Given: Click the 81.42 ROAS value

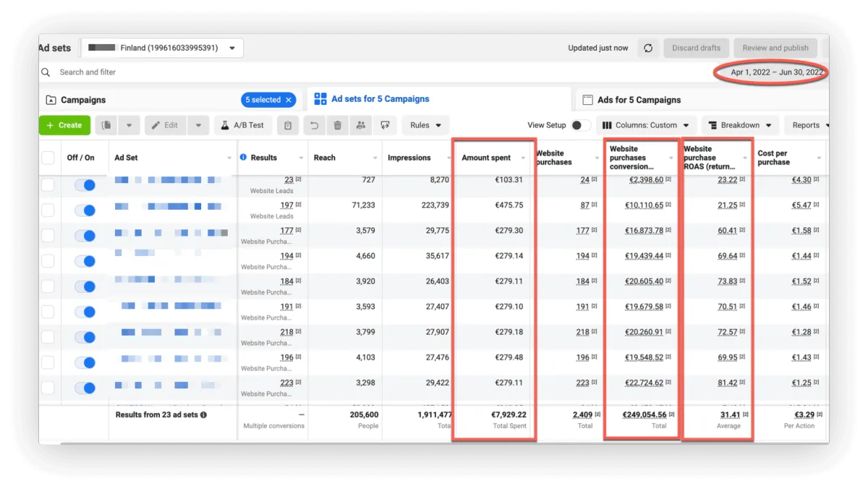Looking at the screenshot, I should [727, 383].
